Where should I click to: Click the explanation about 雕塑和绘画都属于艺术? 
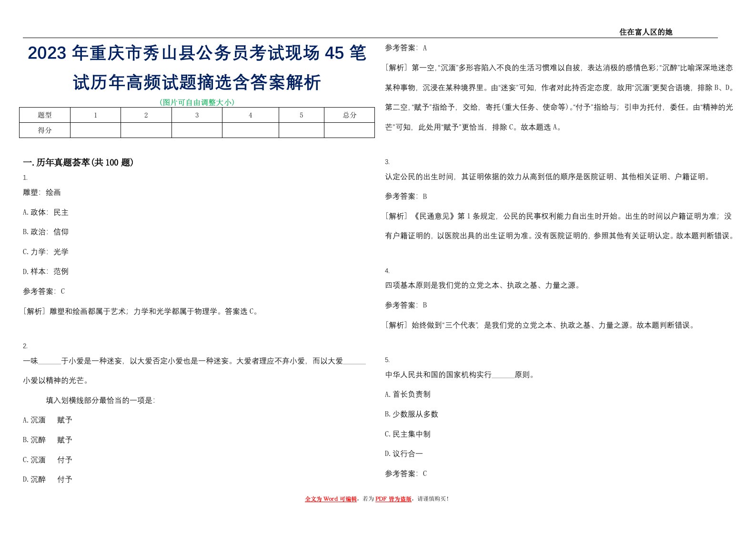click(x=141, y=311)
